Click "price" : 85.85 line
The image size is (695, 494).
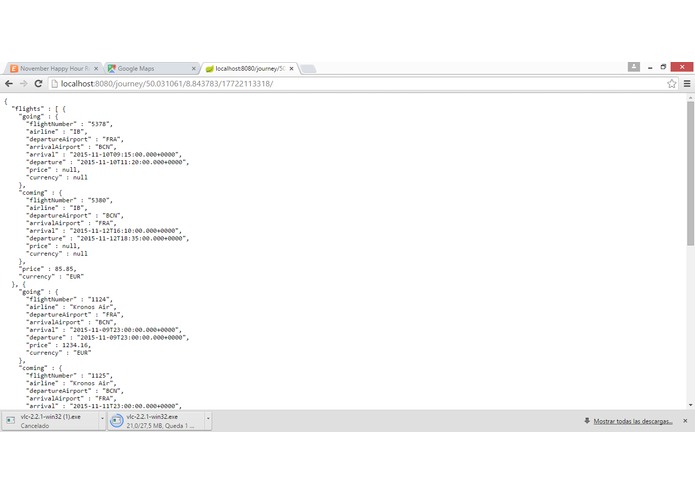click(x=47, y=269)
